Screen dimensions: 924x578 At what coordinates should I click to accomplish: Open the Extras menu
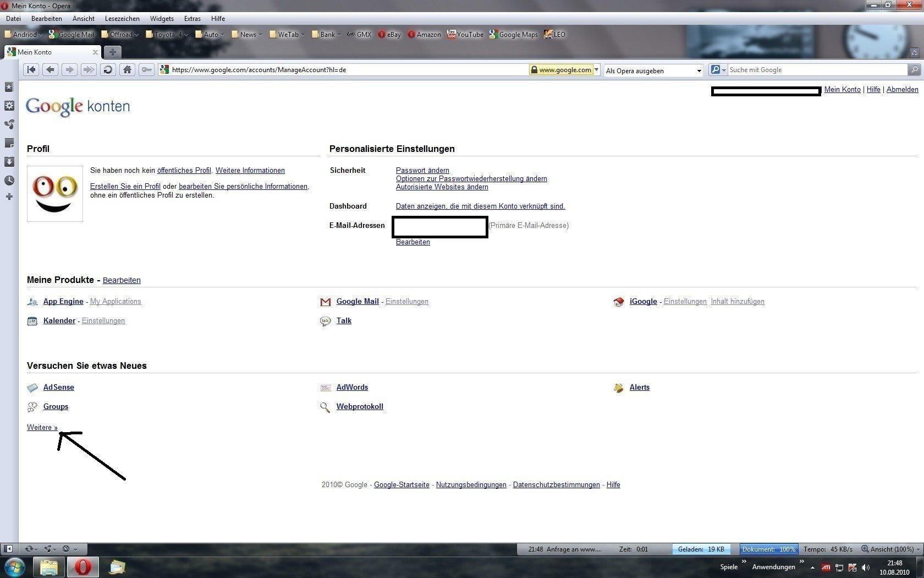coord(193,18)
